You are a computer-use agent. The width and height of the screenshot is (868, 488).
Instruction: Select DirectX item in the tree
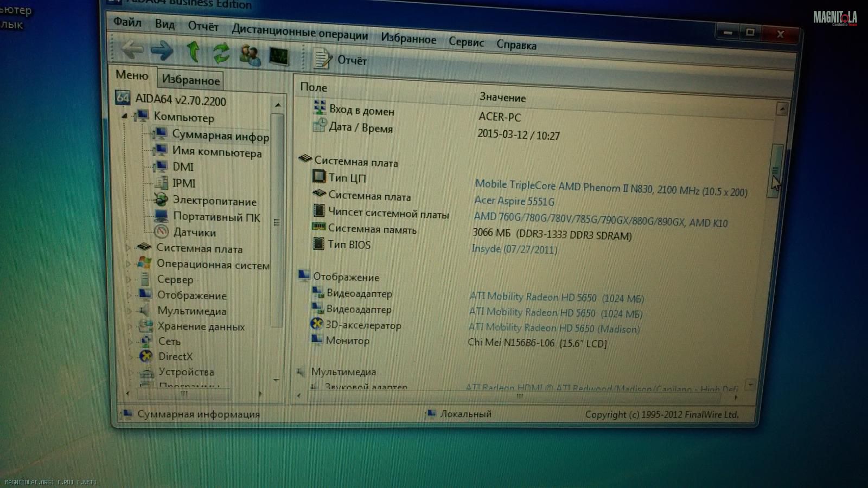tap(175, 356)
